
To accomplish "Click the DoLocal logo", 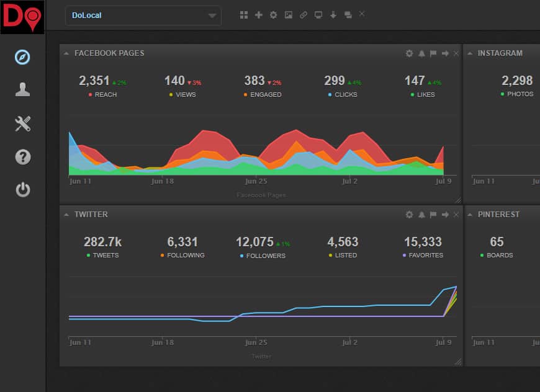I will pos(22,17).
